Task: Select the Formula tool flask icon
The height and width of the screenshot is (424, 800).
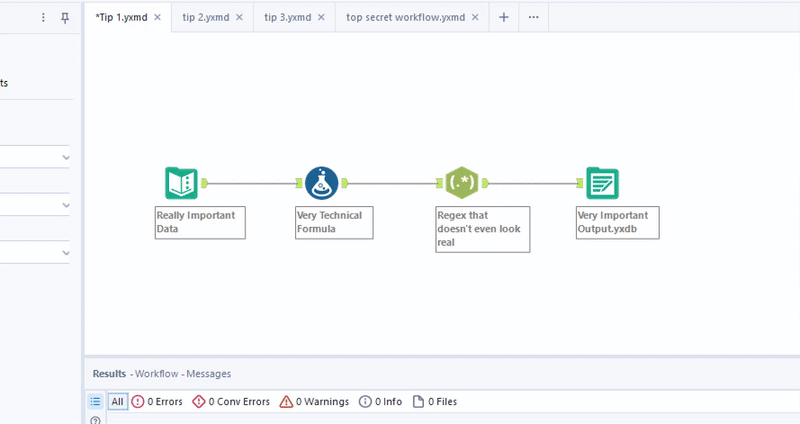Action: (321, 183)
